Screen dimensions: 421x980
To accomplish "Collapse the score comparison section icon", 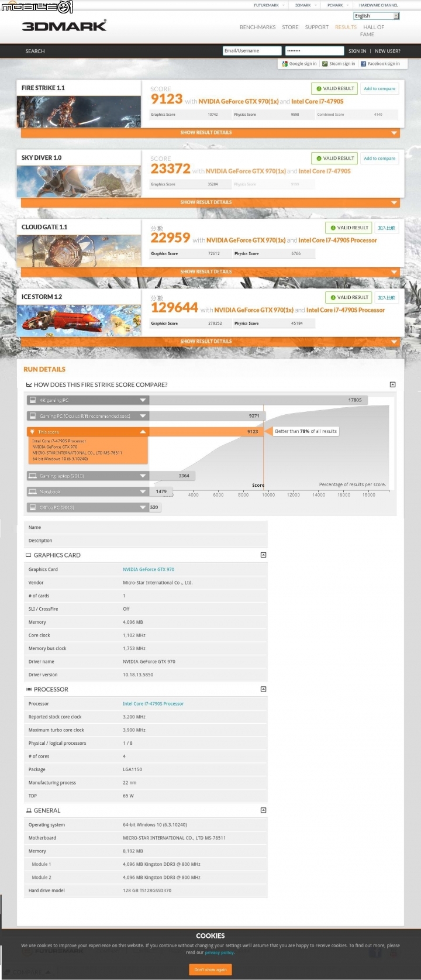I will pos(392,384).
